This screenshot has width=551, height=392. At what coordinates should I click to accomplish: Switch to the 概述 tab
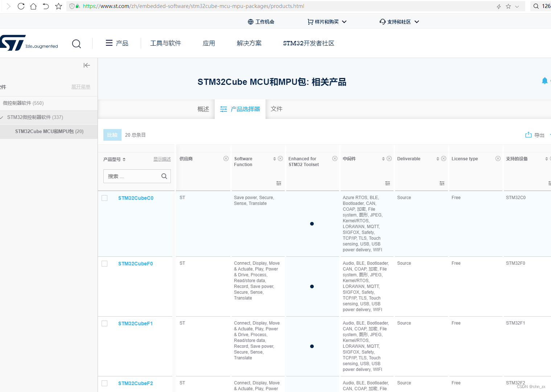tap(203, 109)
